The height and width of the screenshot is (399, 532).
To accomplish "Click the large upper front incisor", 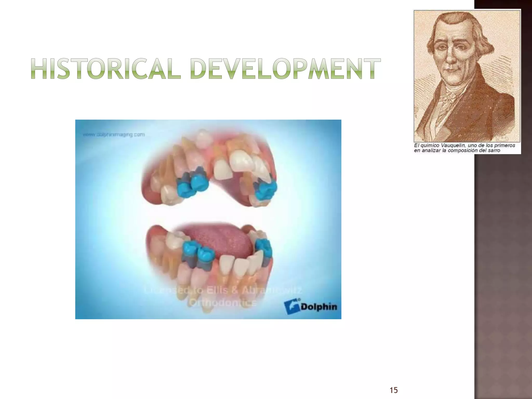I will [x=242, y=161].
